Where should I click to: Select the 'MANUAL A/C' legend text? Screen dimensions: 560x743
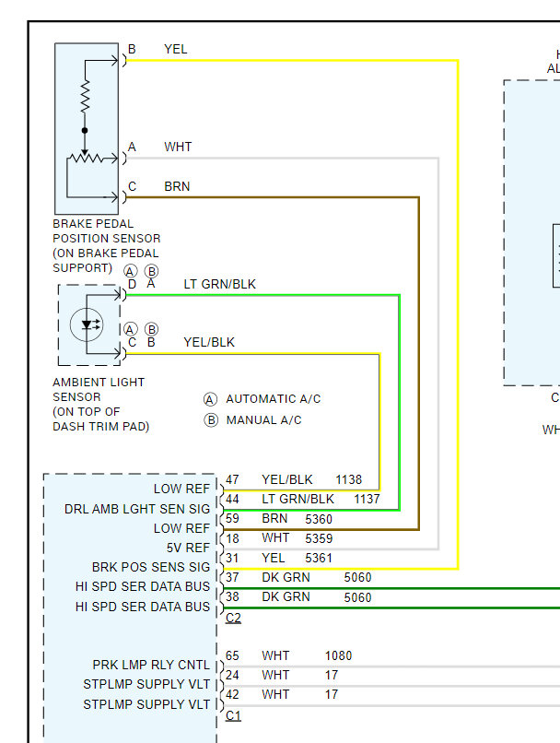[263, 419]
